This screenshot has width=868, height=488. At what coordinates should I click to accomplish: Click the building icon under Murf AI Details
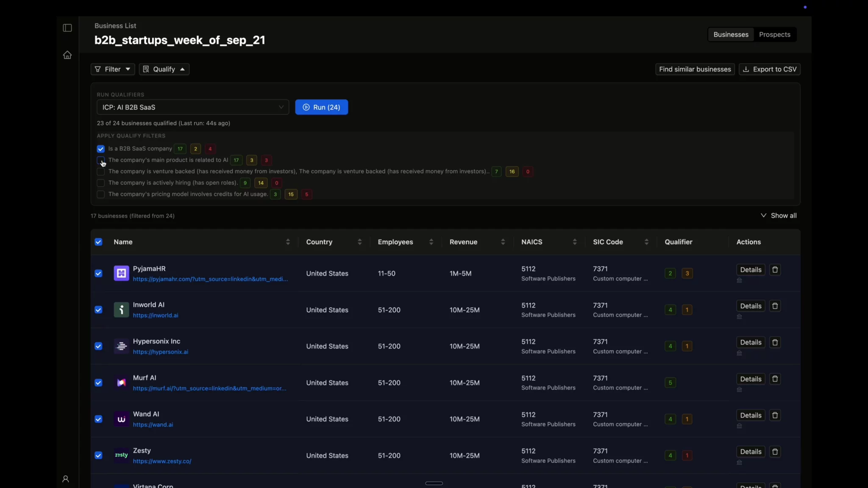click(x=739, y=390)
